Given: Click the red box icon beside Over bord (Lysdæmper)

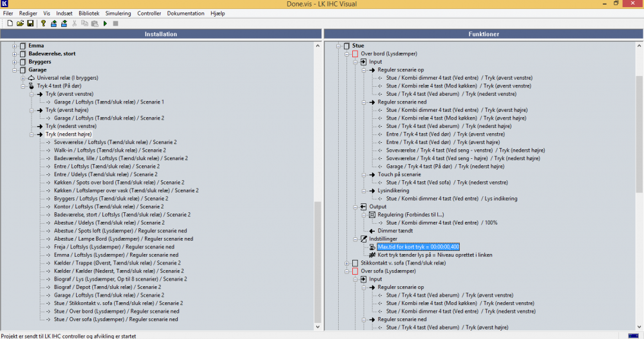Looking at the screenshot, I should click(x=355, y=54).
